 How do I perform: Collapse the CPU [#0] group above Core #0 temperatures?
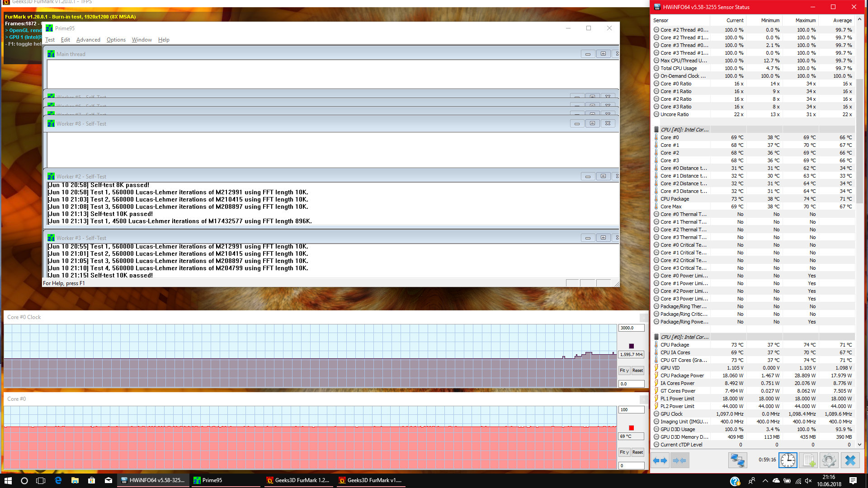(656, 129)
